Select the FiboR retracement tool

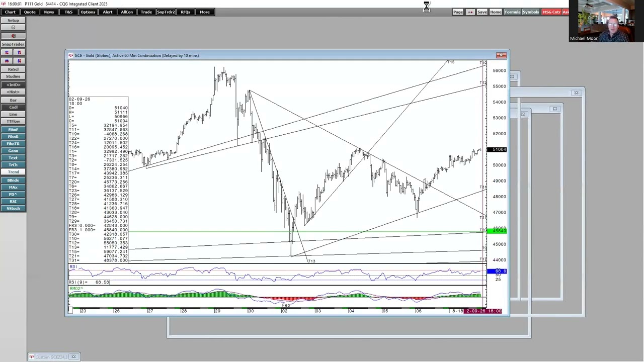(x=13, y=137)
